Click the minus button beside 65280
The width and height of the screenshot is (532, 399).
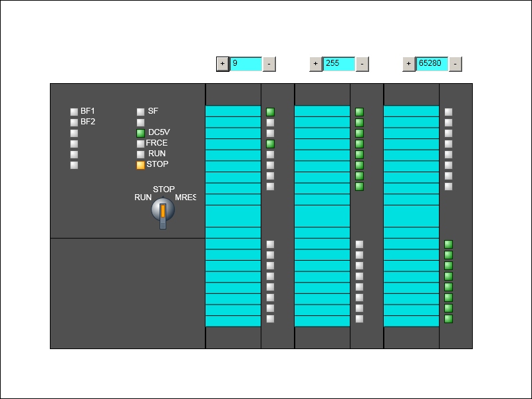click(x=455, y=64)
